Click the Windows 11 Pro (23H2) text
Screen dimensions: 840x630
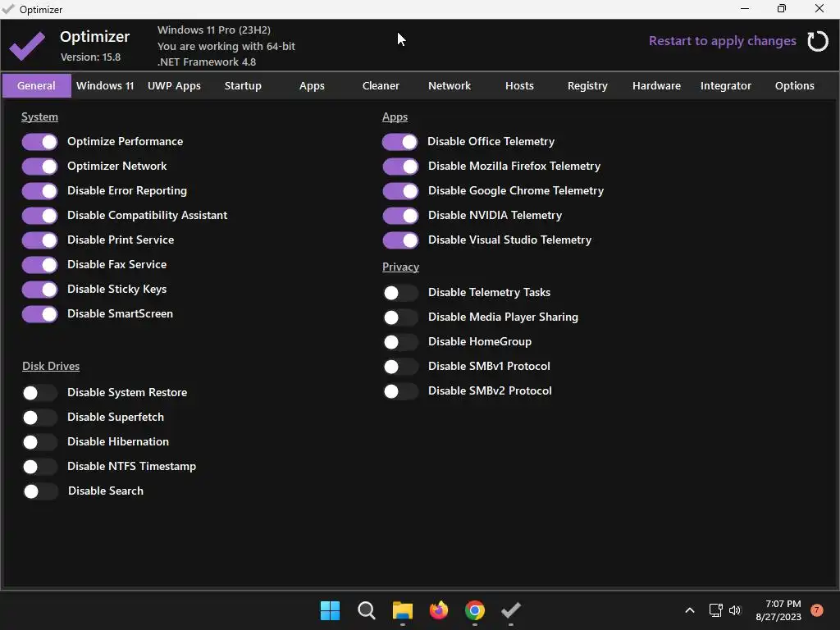pyautogui.click(x=214, y=30)
